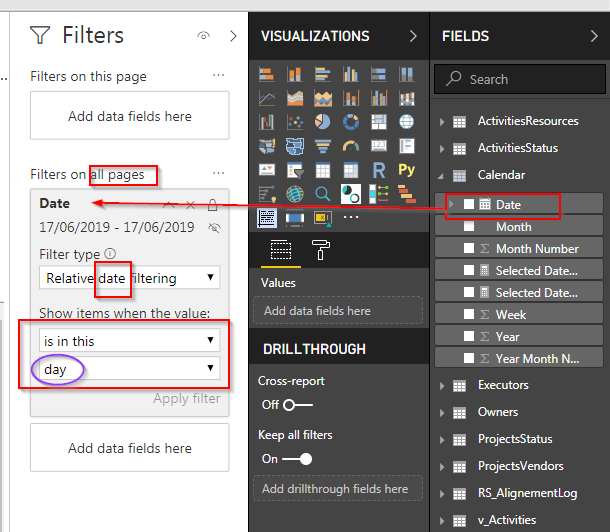Enable the Year field checkbox
The width and height of the screenshot is (610, 532).
click(x=469, y=336)
